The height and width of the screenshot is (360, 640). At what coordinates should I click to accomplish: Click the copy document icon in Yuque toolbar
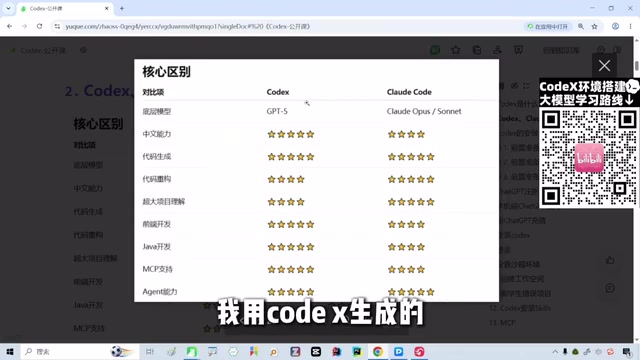477,50
